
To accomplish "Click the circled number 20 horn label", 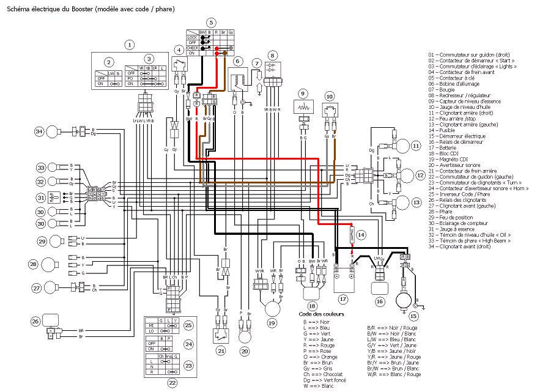I will pos(245,351).
